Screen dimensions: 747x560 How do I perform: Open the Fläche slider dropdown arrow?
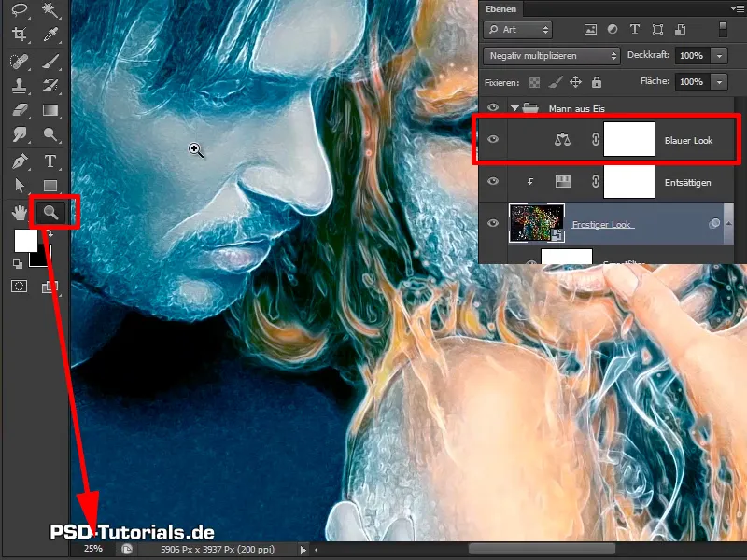719,81
